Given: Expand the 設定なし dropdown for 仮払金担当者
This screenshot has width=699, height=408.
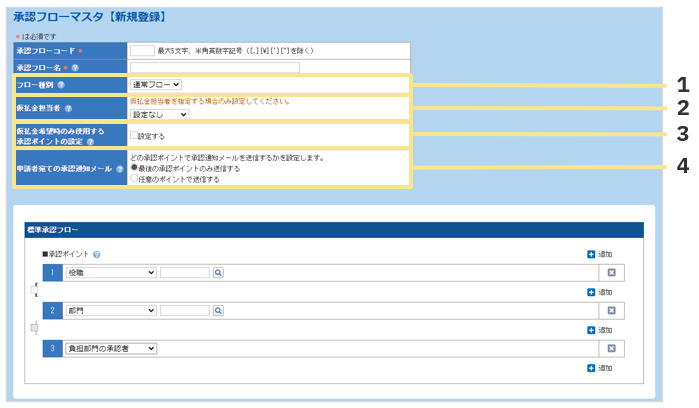Looking at the screenshot, I should (159, 114).
